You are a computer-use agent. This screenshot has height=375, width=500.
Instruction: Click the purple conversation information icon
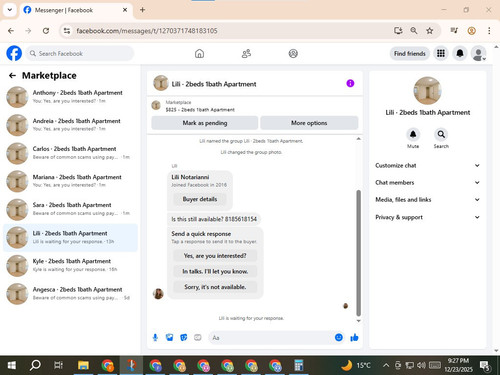point(350,83)
